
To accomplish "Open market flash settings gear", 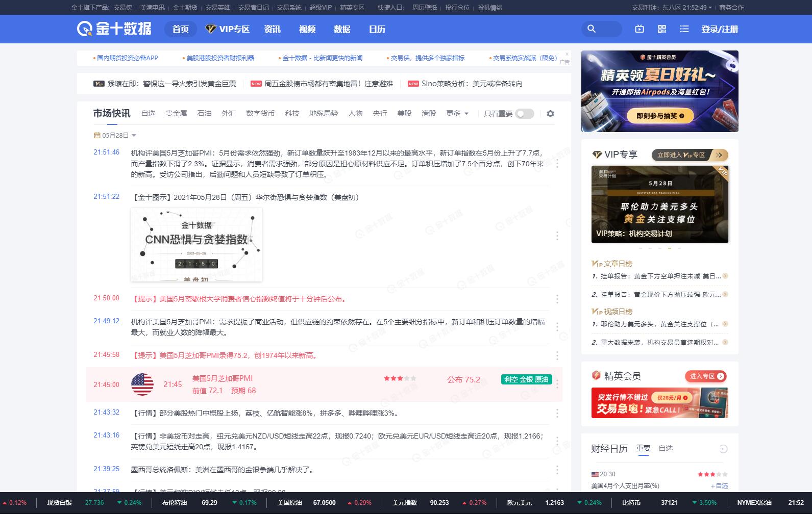I will [550, 114].
